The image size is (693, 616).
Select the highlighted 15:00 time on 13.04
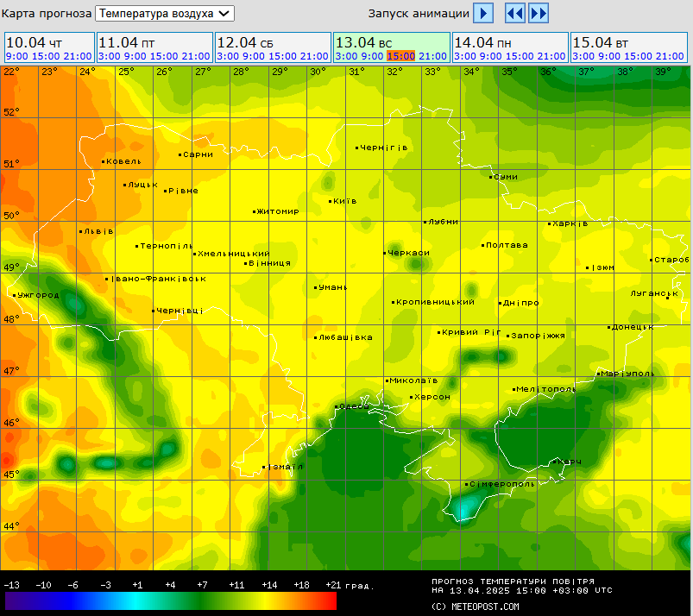pyautogui.click(x=400, y=56)
